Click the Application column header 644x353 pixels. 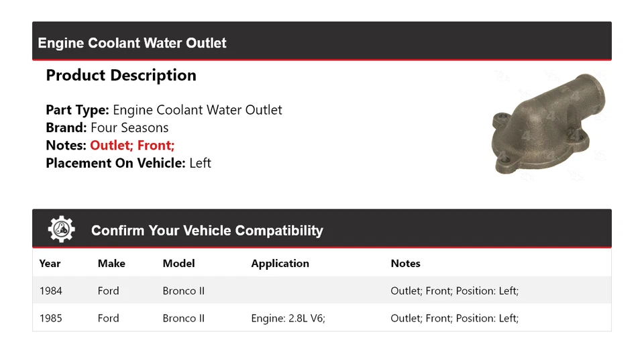click(280, 264)
